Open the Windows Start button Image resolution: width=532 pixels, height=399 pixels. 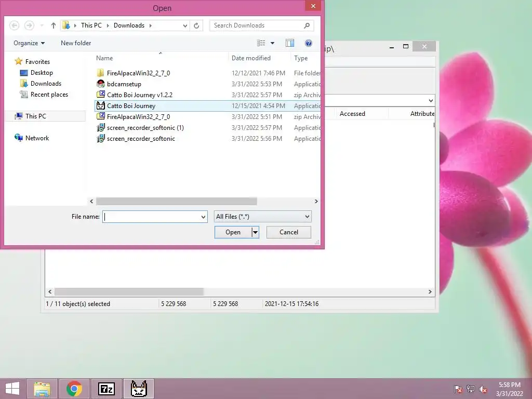pos(12,389)
